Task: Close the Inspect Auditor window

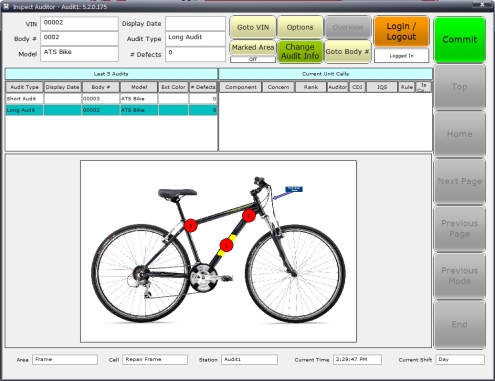Action: point(482,4)
